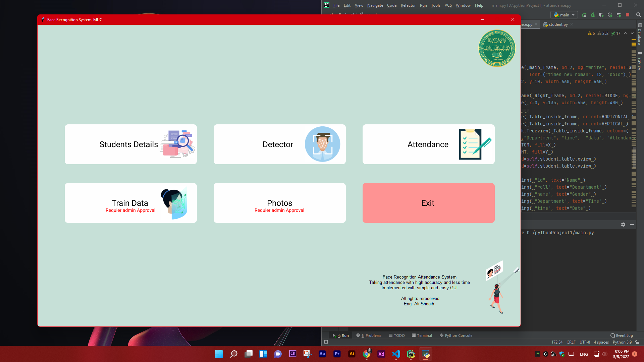644x362 pixels.
Task: Open the UTF-8 encoding selector
Action: [584, 342]
